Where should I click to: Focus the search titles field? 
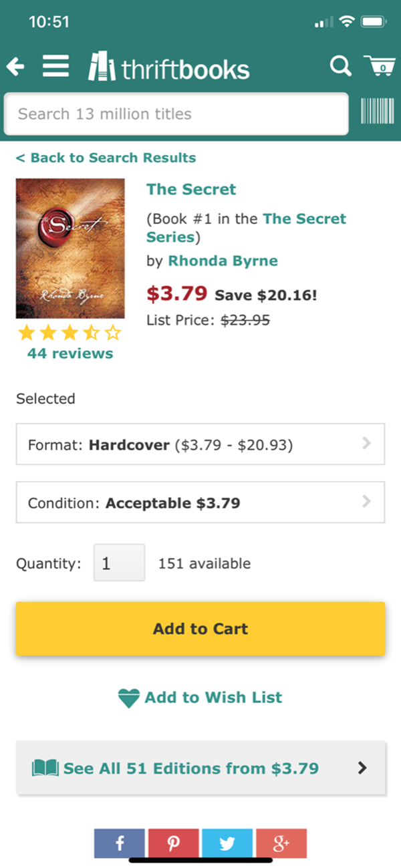[176, 114]
